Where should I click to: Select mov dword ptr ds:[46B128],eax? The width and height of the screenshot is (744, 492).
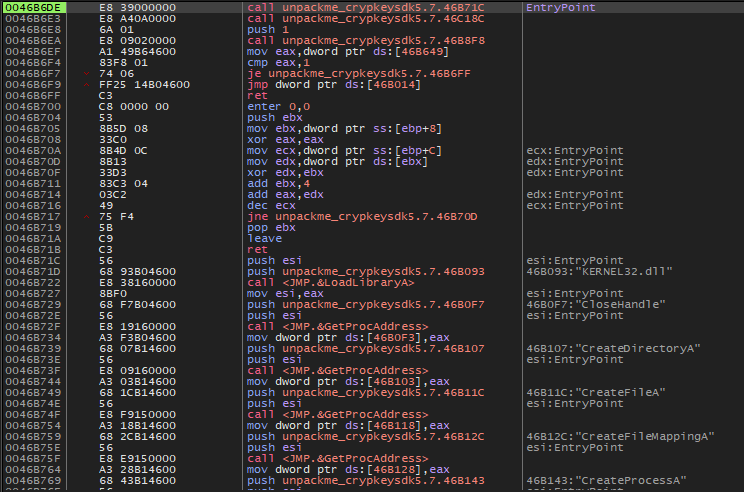point(348,469)
